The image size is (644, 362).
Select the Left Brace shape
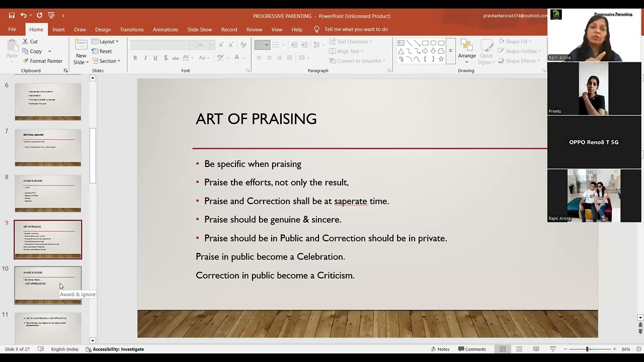[425, 59]
